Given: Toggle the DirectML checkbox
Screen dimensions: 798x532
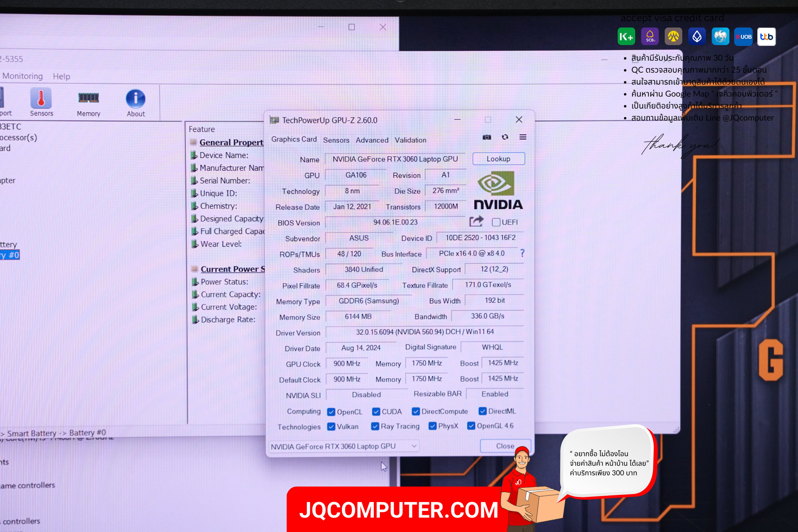Looking at the screenshot, I should point(483,411).
